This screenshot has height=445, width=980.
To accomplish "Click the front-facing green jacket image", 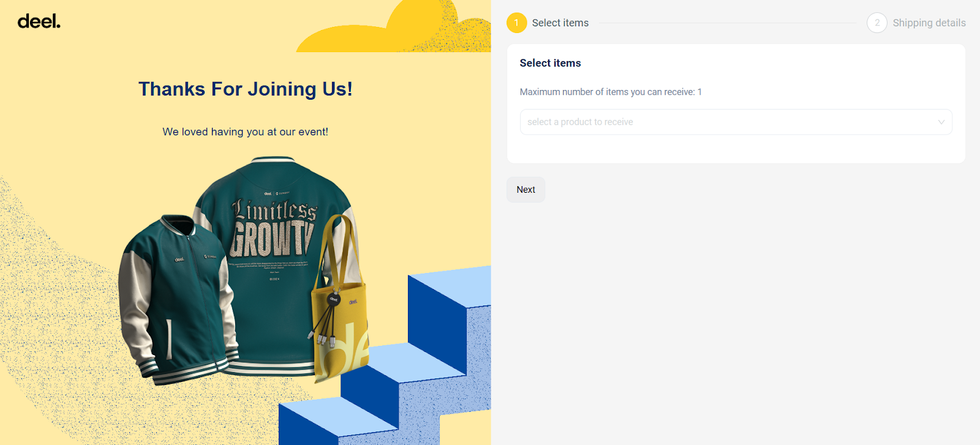I will (176, 300).
